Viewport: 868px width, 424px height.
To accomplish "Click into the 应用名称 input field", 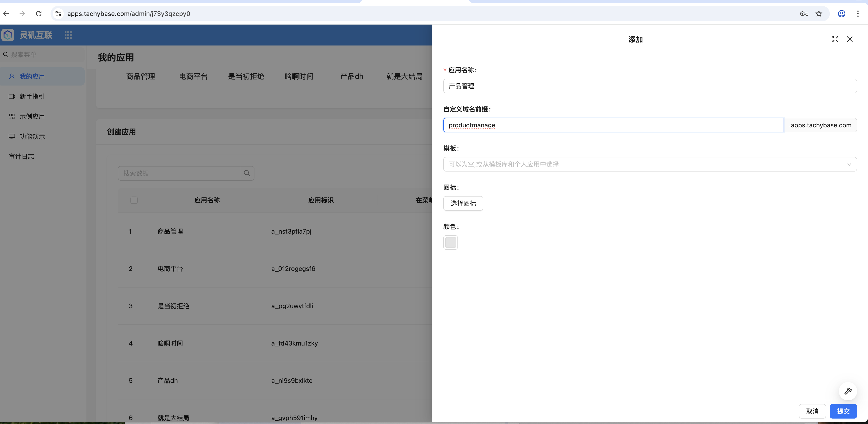I will 649,86.
